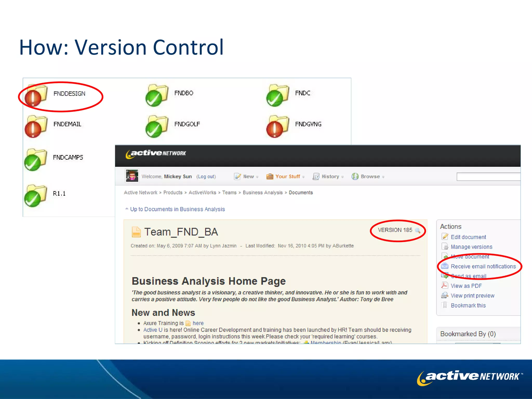This screenshot has width=532, height=399.
Task: Go to Teams breadcrumb
Action: pyautogui.click(x=229, y=192)
